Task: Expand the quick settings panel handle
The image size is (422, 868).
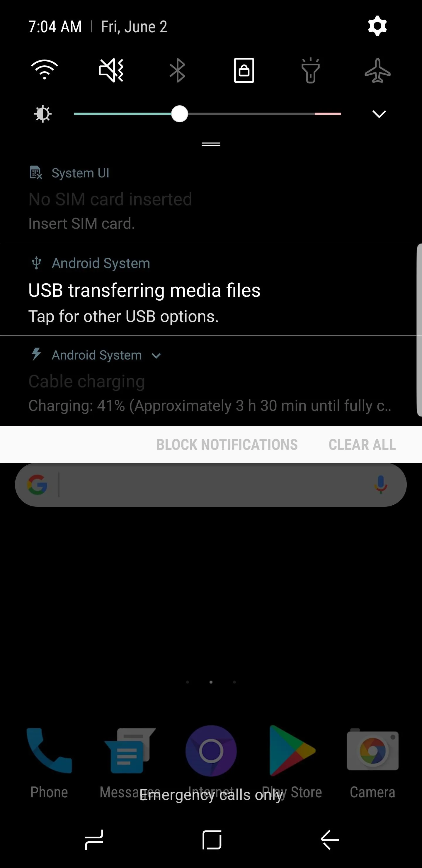Action: (x=211, y=144)
